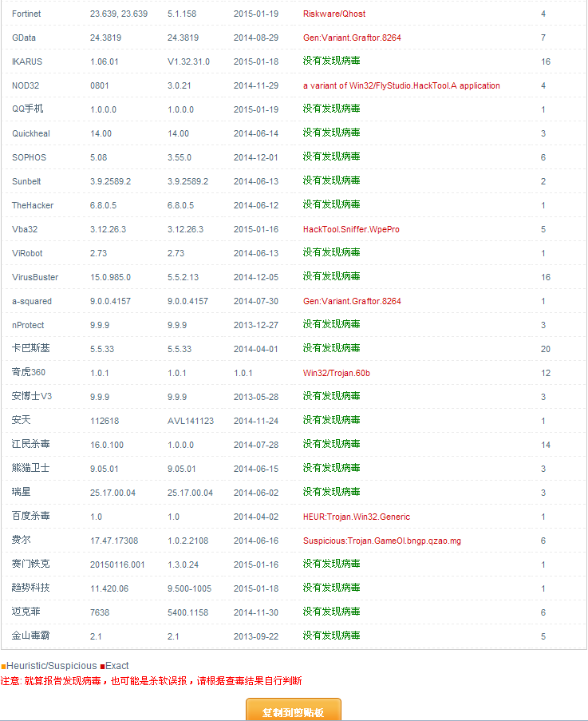Select IKARUS version V1.32.31.0
Image resolution: width=588 pixels, height=721 pixels.
coord(188,61)
